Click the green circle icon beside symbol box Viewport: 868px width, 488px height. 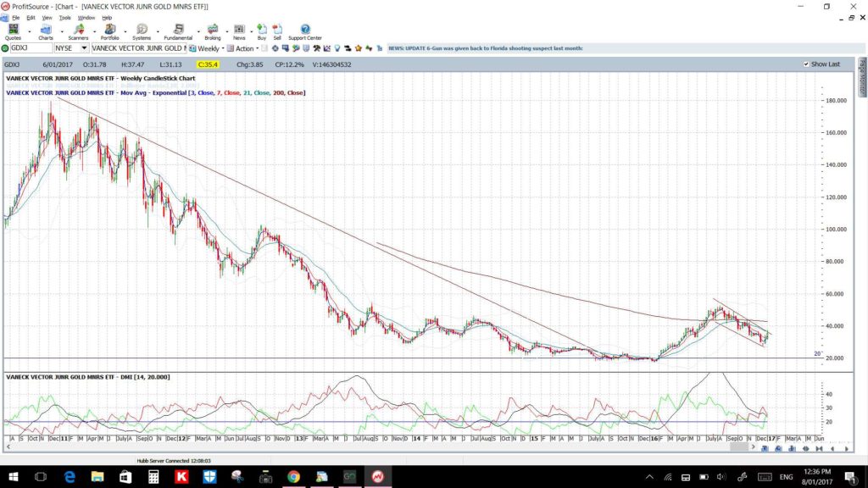(x=5, y=48)
